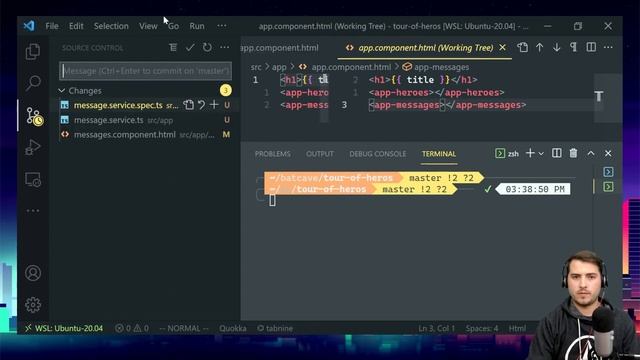
Task: Change indentation via Spaces: 4
Action: 482,328
